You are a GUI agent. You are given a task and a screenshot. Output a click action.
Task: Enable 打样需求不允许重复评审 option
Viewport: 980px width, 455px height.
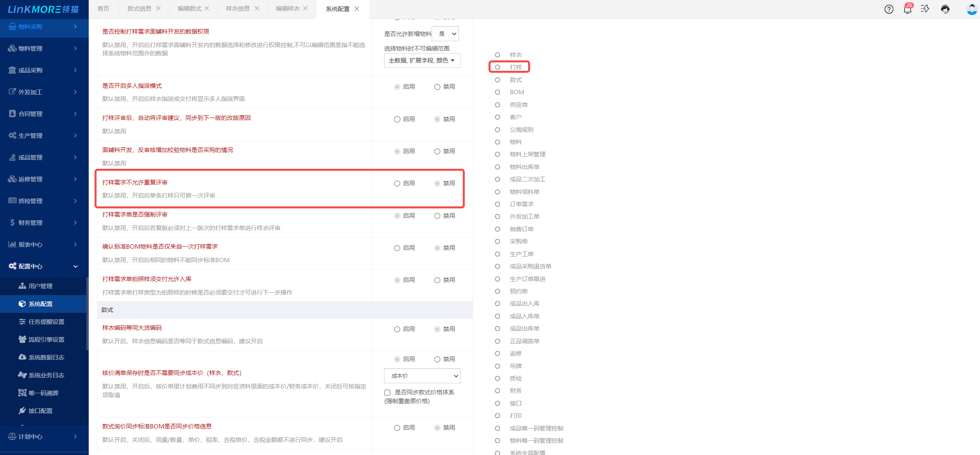(397, 183)
